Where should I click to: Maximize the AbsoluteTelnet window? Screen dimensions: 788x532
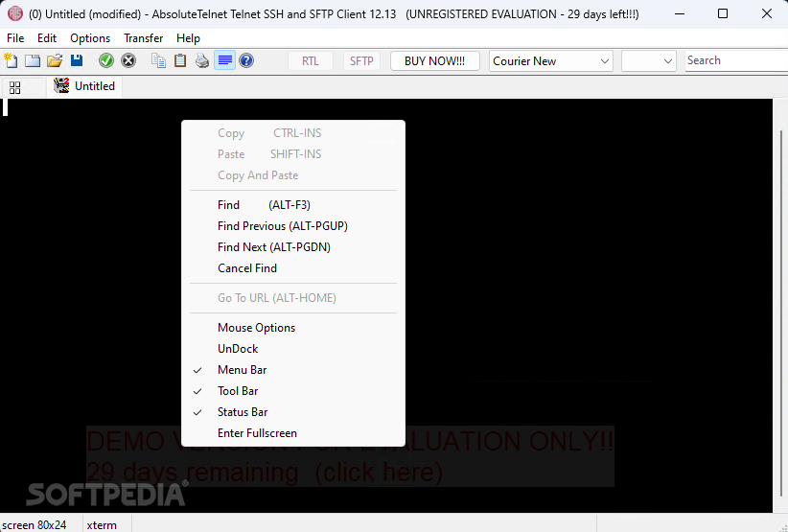[x=723, y=13]
